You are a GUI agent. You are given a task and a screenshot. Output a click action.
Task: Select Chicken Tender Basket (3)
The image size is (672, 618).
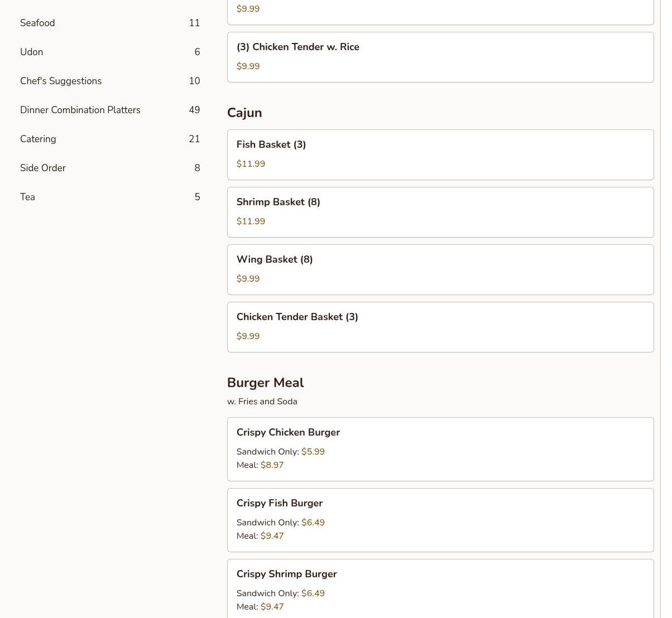(x=440, y=327)
